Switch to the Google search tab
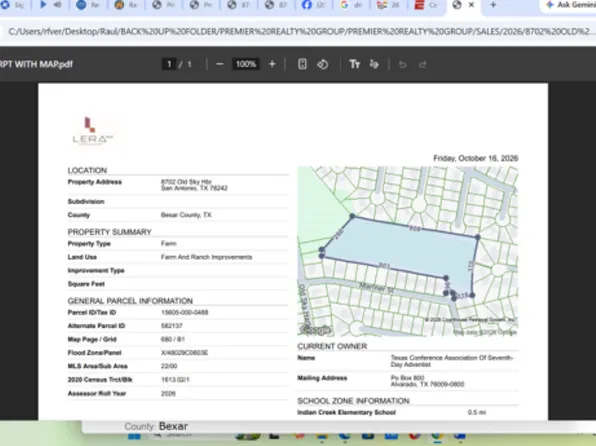The width and height of the screenshot is (596, 446). [350, 5]
